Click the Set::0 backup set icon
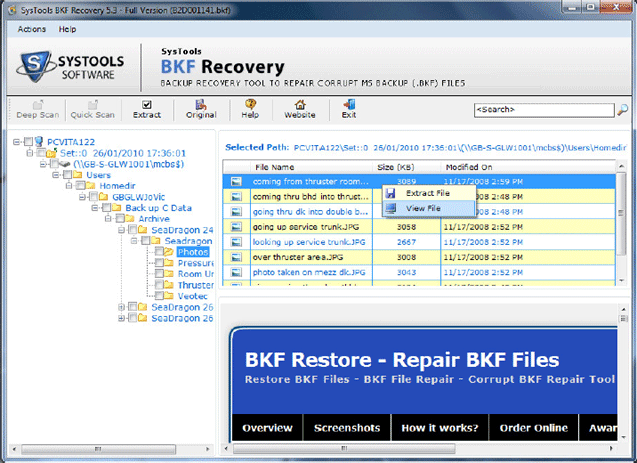Viewport: 637px width, 463px height. click(52, 153)
